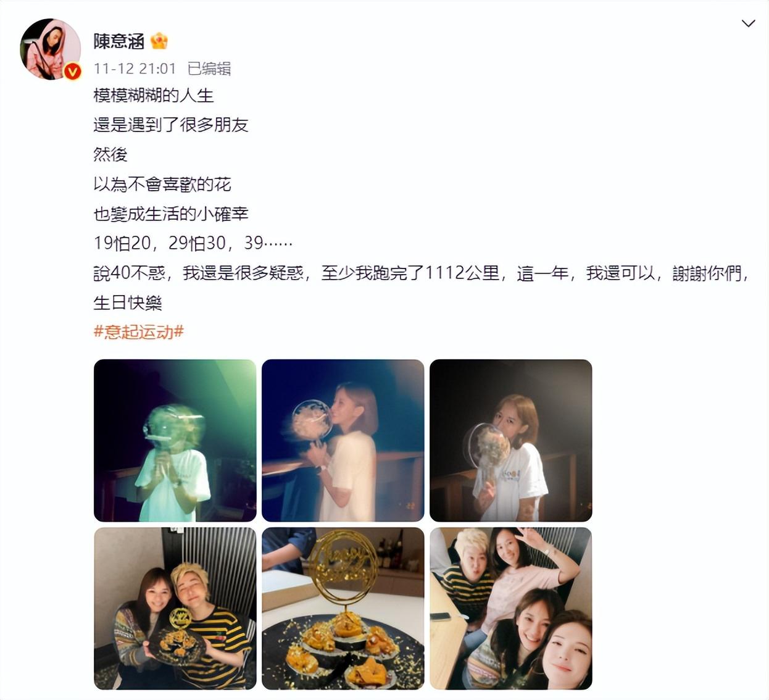Image resolution: width=769 pixels, height=700 pixels.
Task: Click the text line 也變成生活的小確幸
Action: point(171,214)
